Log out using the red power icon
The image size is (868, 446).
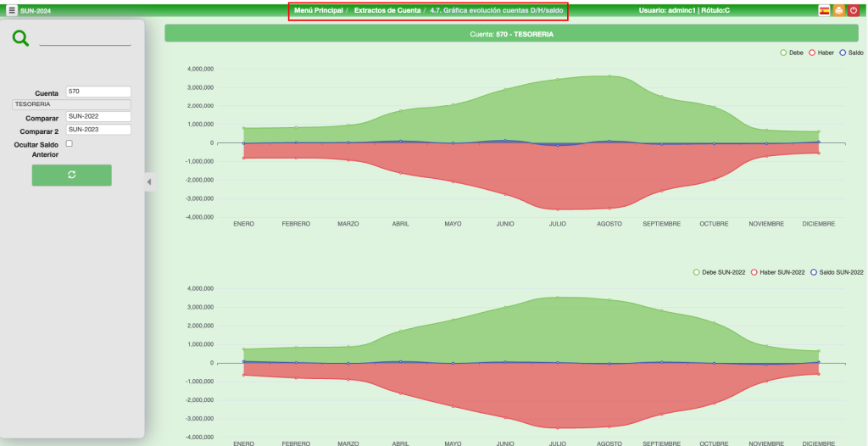(853, 10)
